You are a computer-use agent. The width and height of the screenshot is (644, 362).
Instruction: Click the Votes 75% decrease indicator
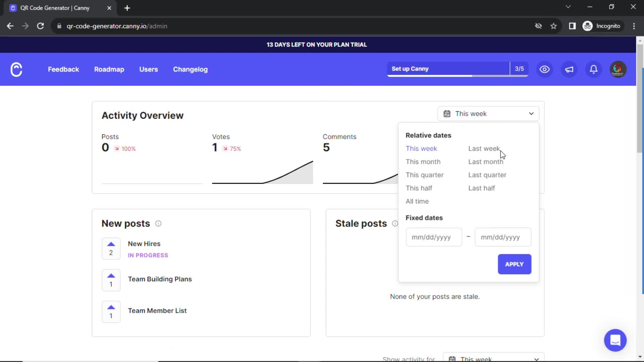(232, 149)
